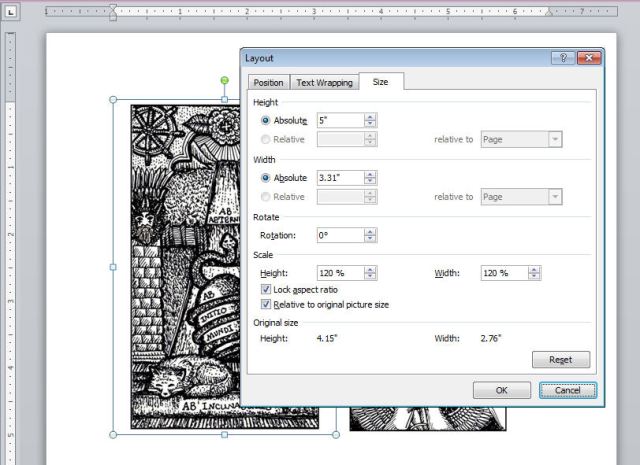Confirm the dialog with OK
The height and width of the screenshot is (465, 640).
coord(501,390)
